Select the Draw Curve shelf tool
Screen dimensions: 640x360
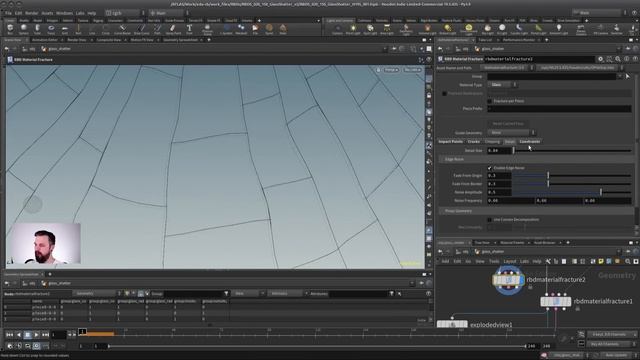(141, 29)
